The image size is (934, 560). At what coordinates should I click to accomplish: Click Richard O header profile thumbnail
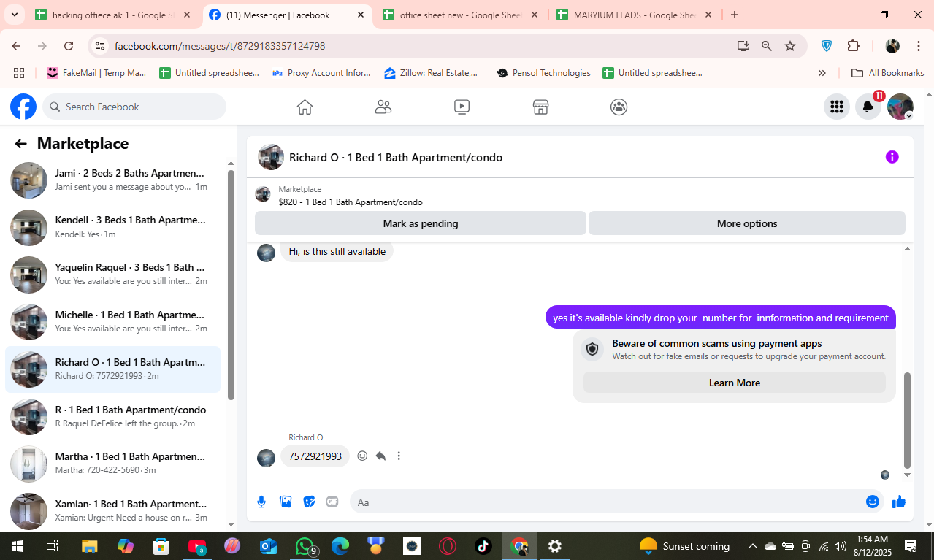(271, 157)
